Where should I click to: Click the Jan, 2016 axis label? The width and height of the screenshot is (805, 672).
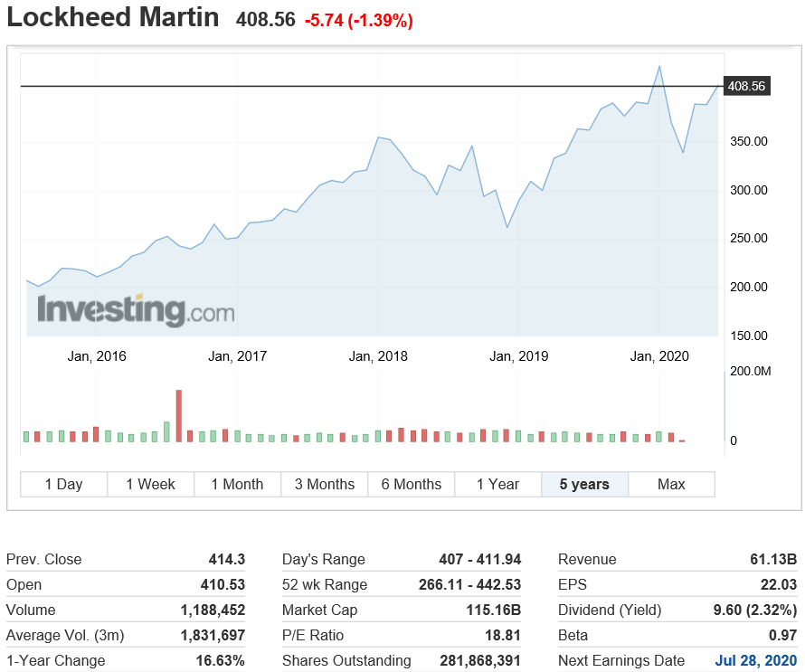click(97, 356)
